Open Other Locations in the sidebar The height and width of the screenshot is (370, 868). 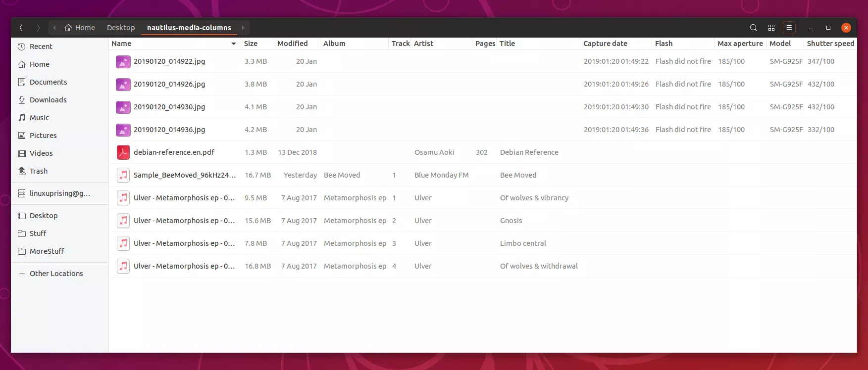click(x=59, y=274)
